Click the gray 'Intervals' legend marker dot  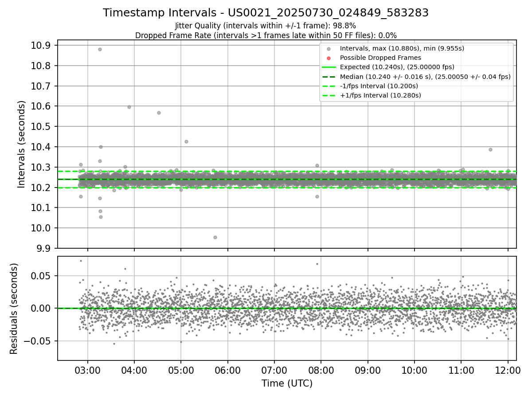[x=329, y=49]
